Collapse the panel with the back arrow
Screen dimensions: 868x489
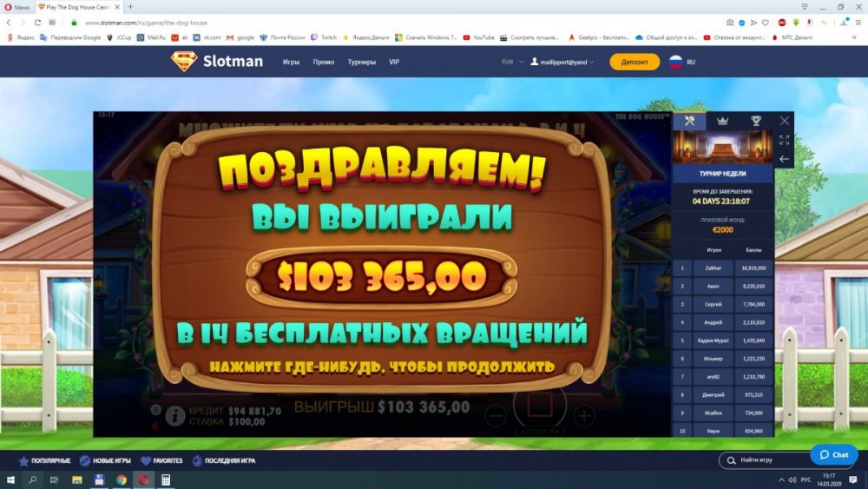[x=785, y=159]
